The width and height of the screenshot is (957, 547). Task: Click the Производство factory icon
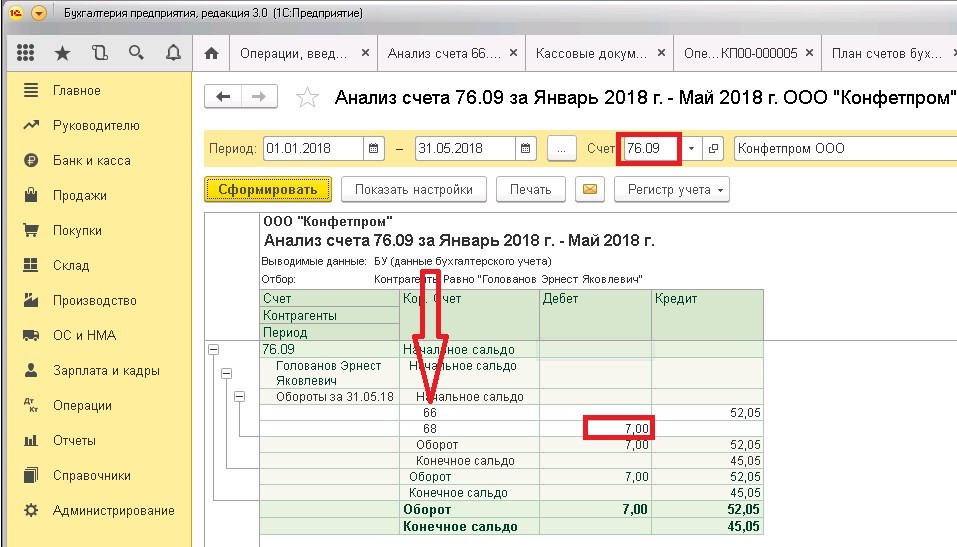[31, 300]
